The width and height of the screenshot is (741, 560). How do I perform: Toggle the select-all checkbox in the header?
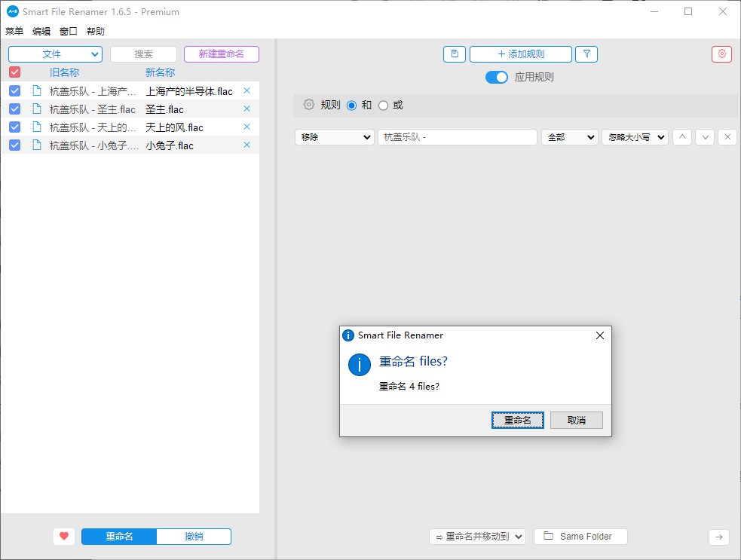14,72
